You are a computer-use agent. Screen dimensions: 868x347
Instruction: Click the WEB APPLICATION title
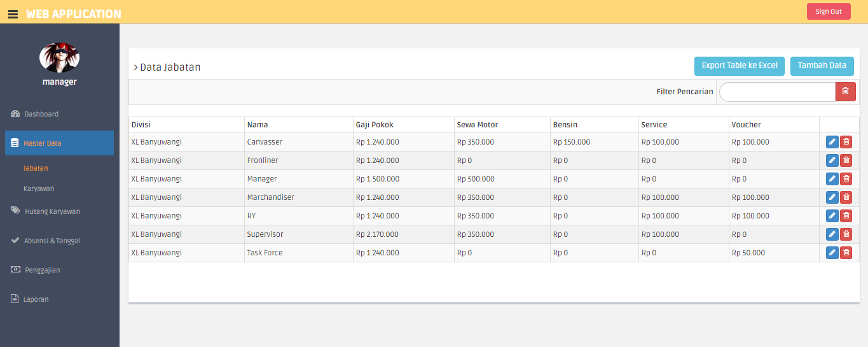pos(74,14)
